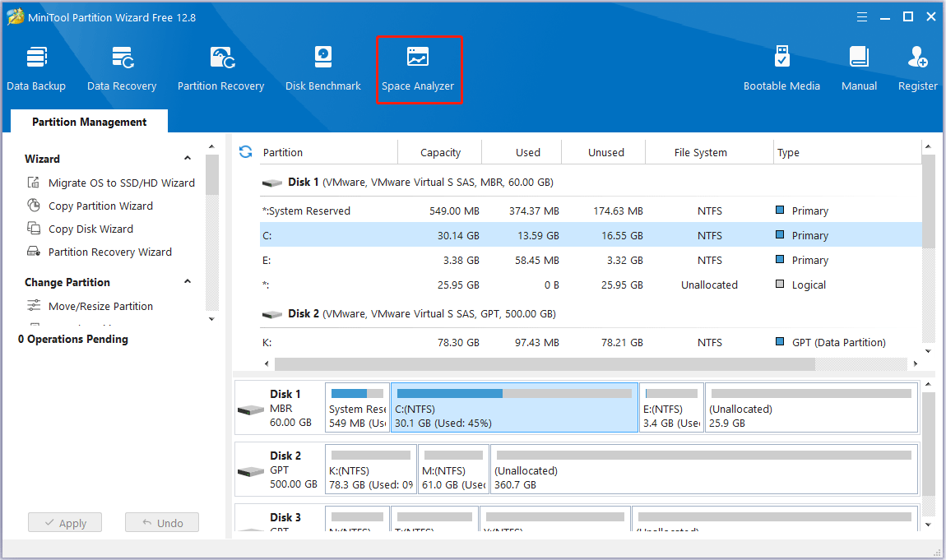The height and width of the screenshot is (560, 946).
Task: Sort by Unused column header
Action: click(x=605, y=152)
